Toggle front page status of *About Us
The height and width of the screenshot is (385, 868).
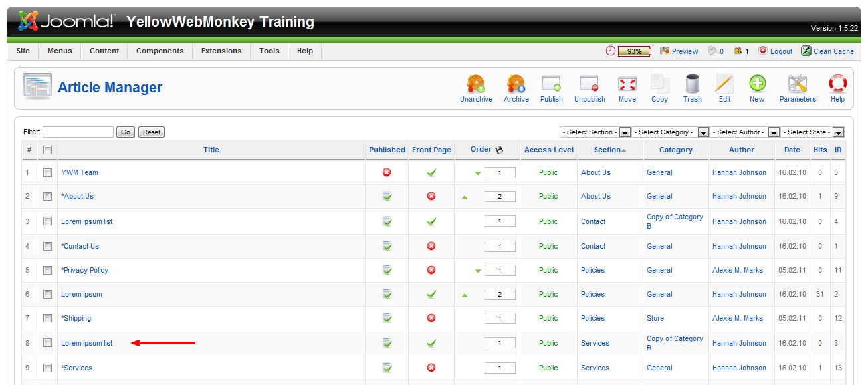click(x=431, y=196)
